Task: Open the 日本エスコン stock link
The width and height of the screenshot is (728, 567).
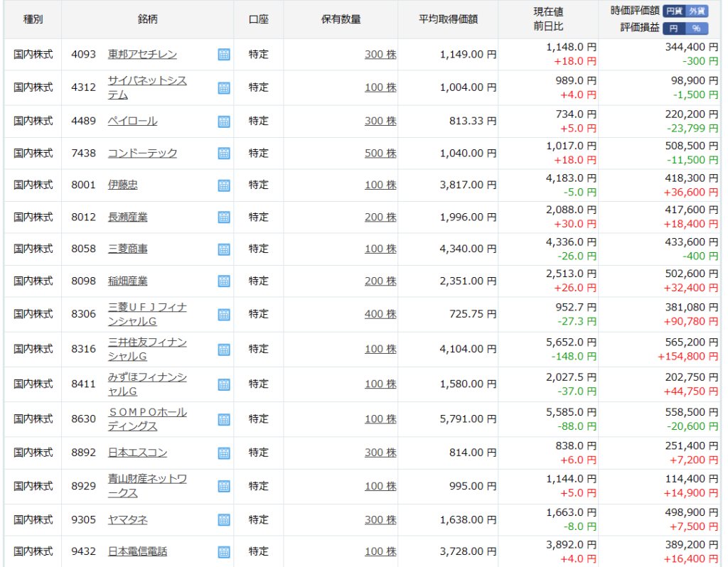Action: click(x=137, y=453)
